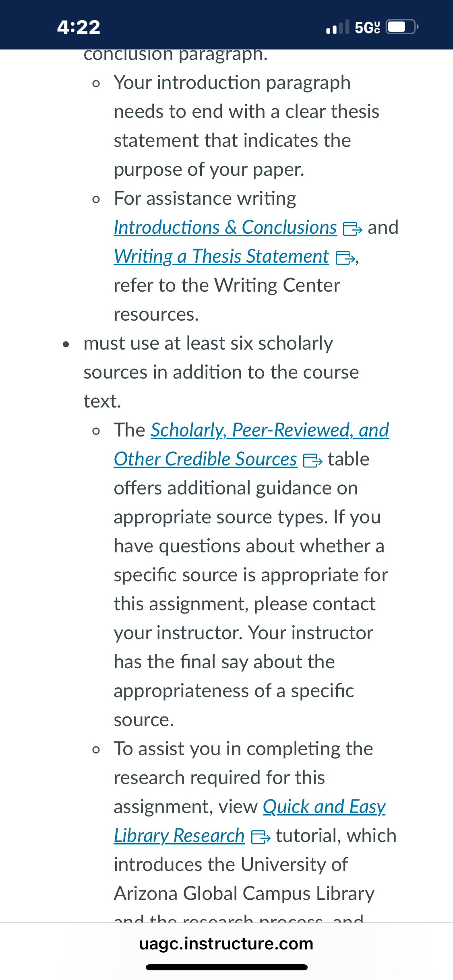Open the Introductions & Conclusions link
Screen dimensions: 453x980
tap(225, 228)
